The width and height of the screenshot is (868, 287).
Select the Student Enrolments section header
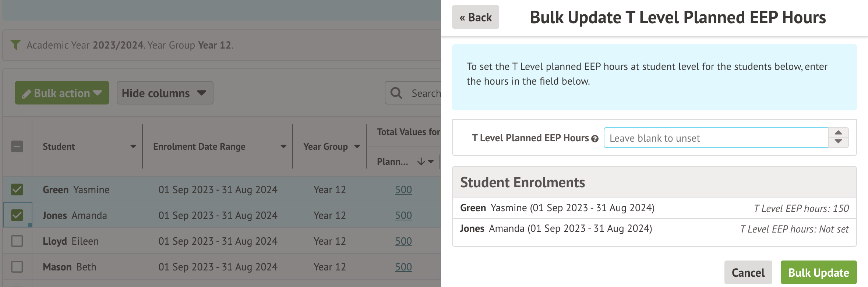[522, 182]
